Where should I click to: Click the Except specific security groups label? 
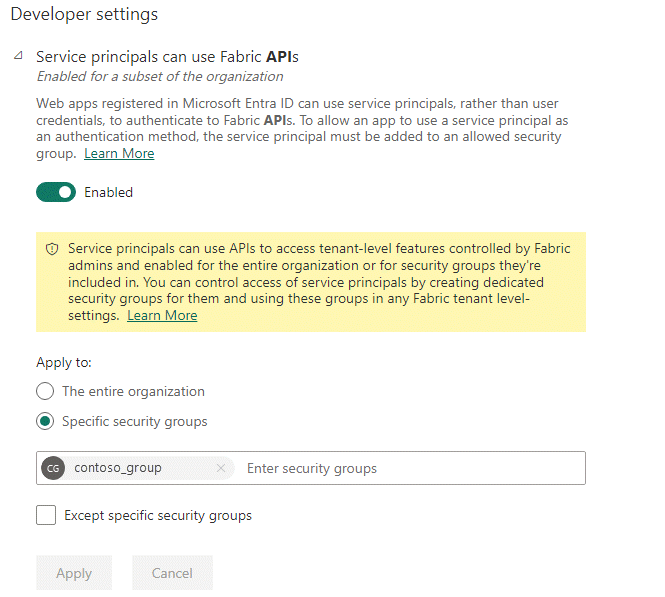click(x=158, y=516)
